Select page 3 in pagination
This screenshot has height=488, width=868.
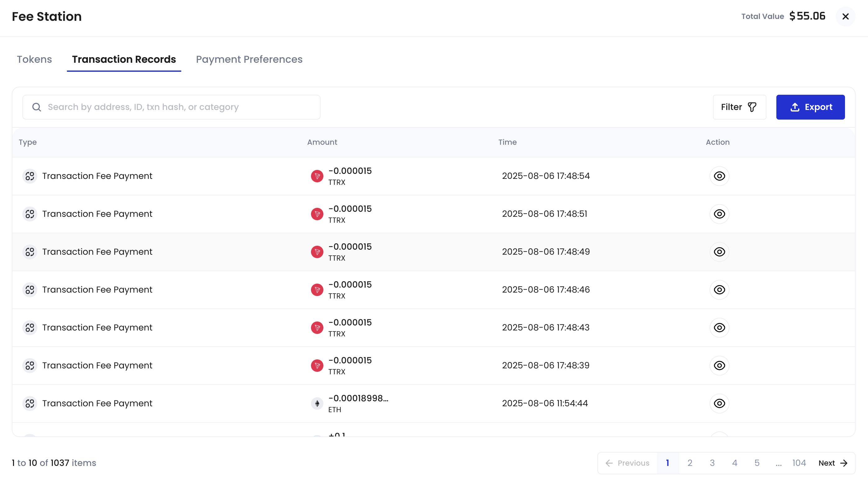point(712,463)
